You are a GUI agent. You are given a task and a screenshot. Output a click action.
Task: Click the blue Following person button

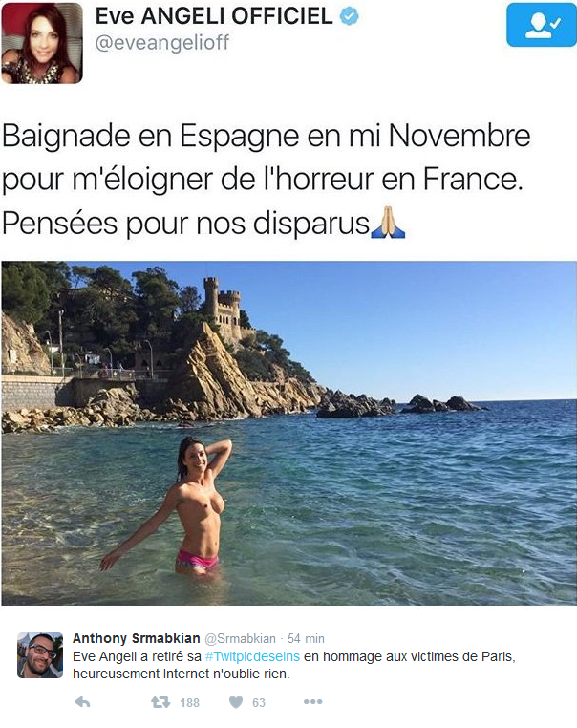(x=542, y=25)
